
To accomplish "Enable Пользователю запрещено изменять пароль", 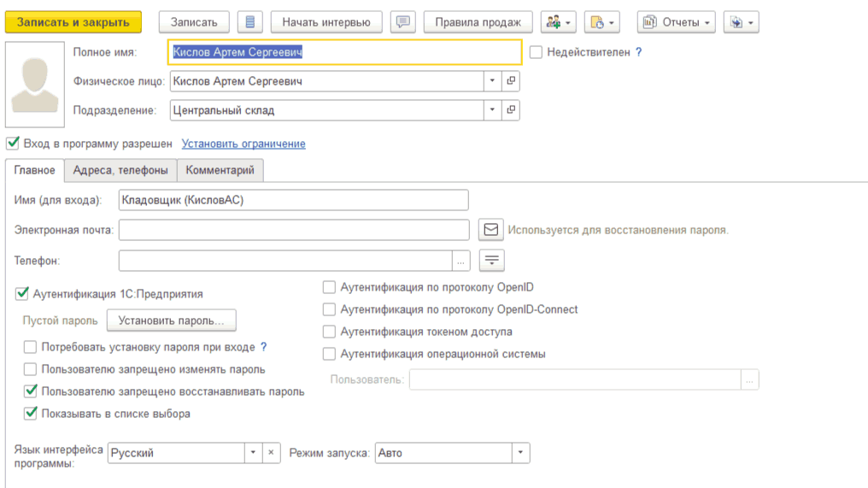I will (x=30, y=369).
